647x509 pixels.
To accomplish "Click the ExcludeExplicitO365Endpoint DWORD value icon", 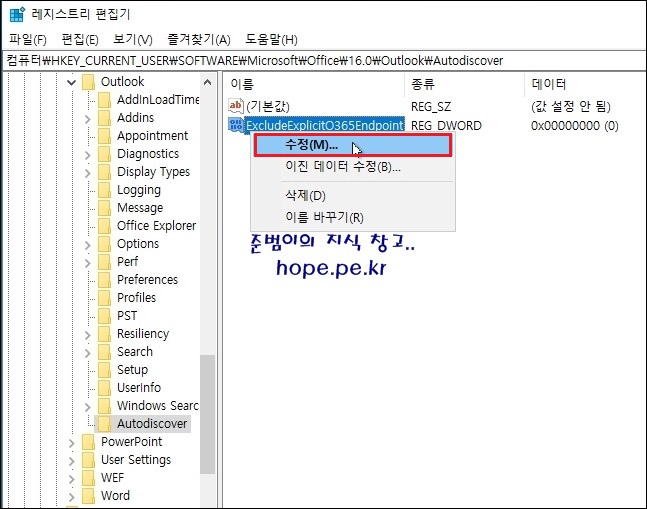I will (236, 125).
